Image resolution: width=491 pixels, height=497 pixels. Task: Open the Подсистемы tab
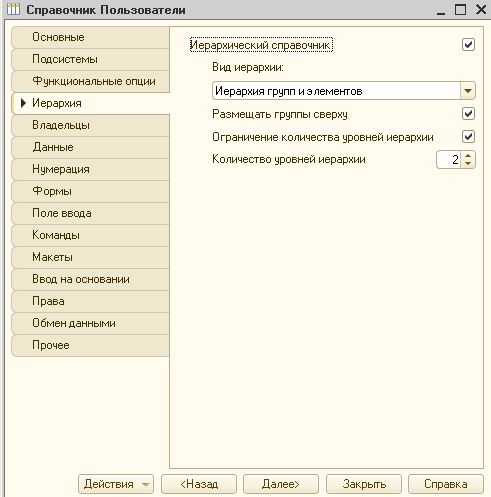tap(90, 59)
